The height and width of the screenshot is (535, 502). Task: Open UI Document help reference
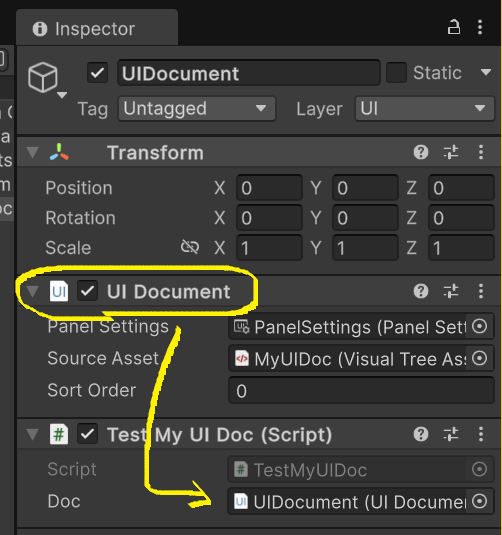pyautogui.click(x=421, y=291)
